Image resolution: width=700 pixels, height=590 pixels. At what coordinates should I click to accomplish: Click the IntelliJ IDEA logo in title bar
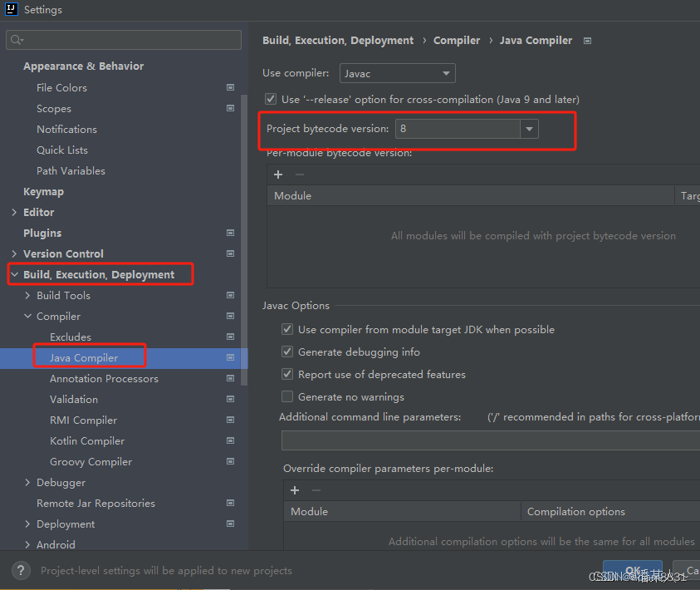pos(11,9)
